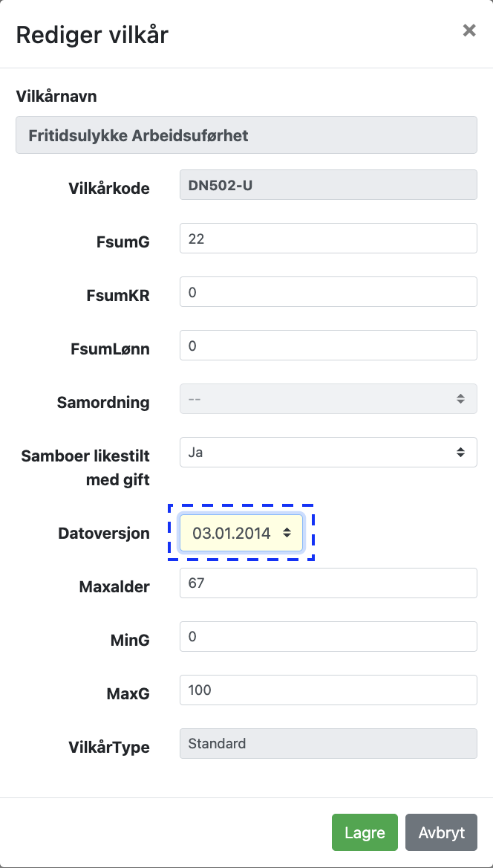Click the VilkårType field showing Standard
The image size is (493, 868).
tap(327, 743)
